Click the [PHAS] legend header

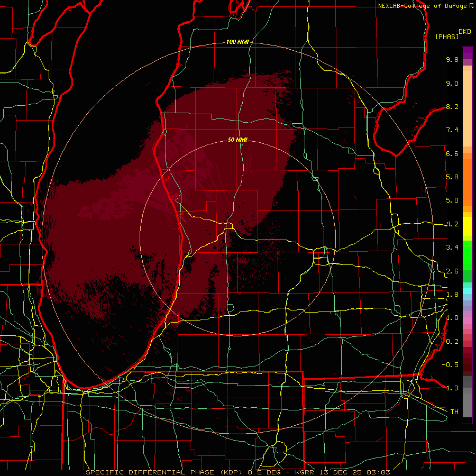[447, 36]
